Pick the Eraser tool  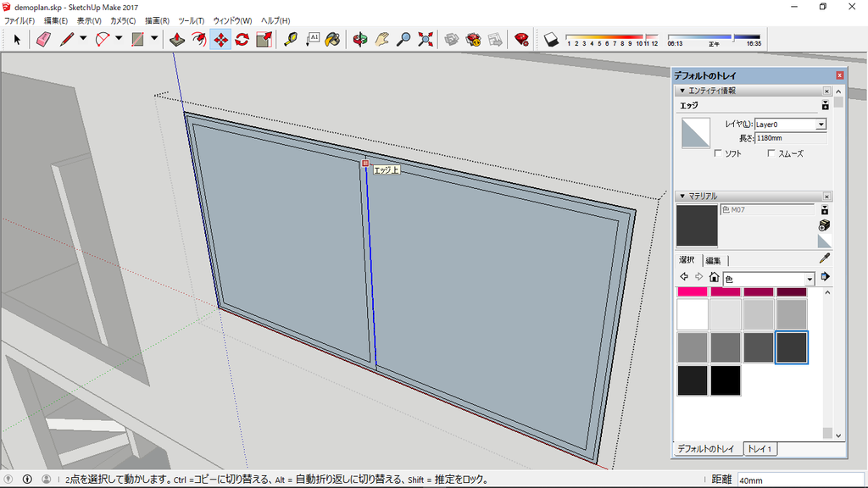(x=43, y=39)
